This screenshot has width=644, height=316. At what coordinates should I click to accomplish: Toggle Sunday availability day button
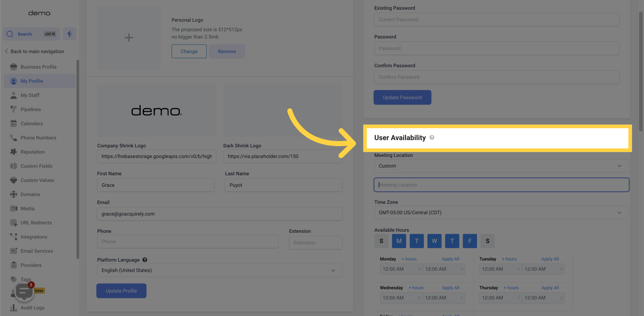381,241
